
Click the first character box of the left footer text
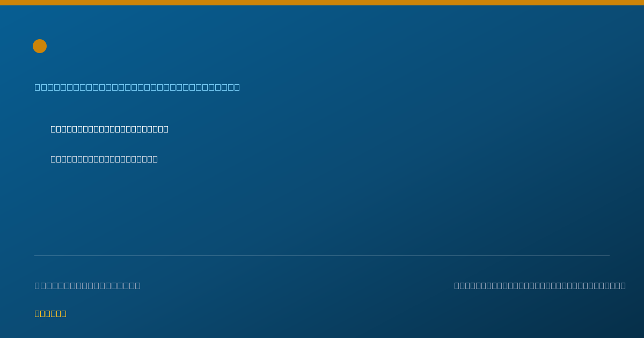[x=38, y=285]
